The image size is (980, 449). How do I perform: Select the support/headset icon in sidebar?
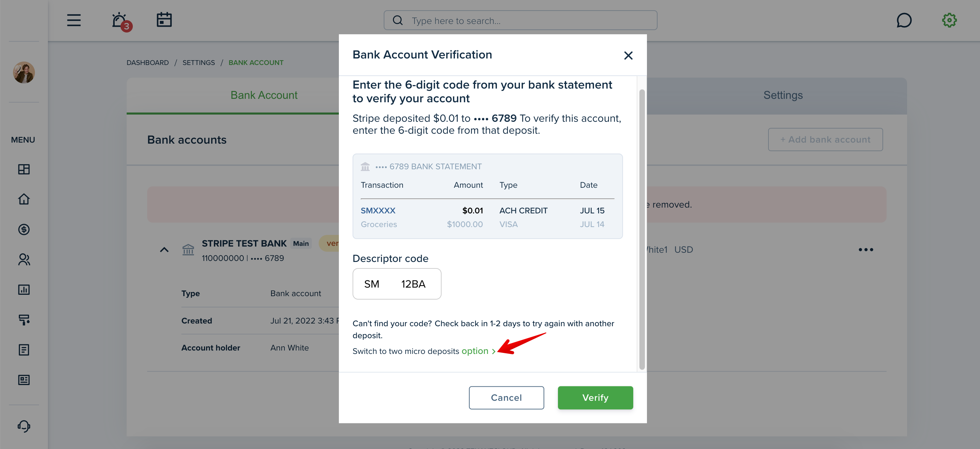24,426
